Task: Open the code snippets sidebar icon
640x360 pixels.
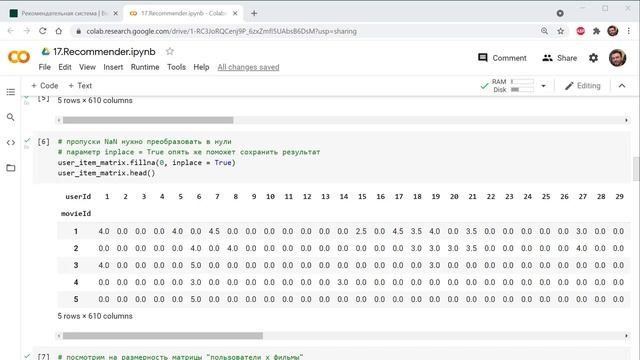Action: tap(11, 142)
